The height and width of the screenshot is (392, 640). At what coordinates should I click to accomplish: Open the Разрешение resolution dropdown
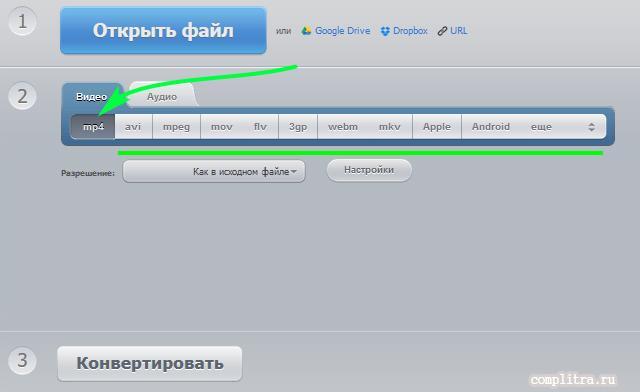pos(214,172)
